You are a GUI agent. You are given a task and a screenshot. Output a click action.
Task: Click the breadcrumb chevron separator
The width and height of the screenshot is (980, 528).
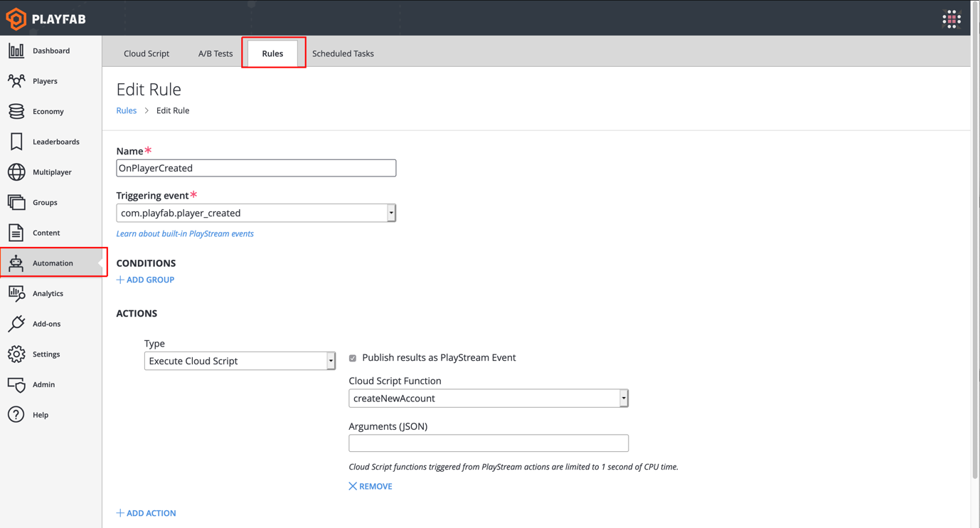coord(147,110)
